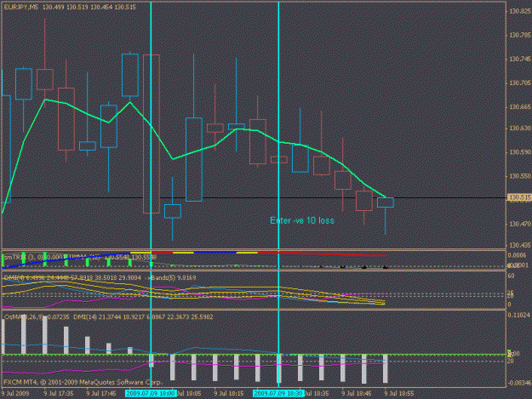Click the 130.470 price axis label
Image resolution: width=532 pixels, height=399 pixels.
click(520, 224)
